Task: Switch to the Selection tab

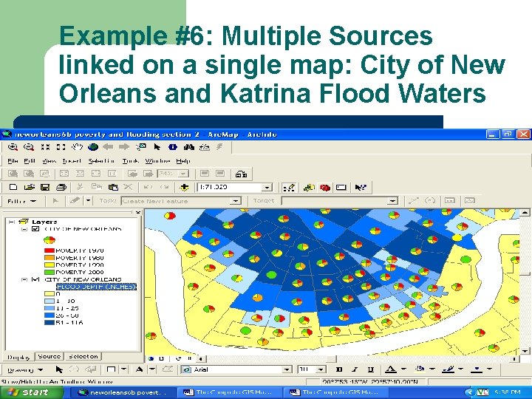Action: click(83, 356)
